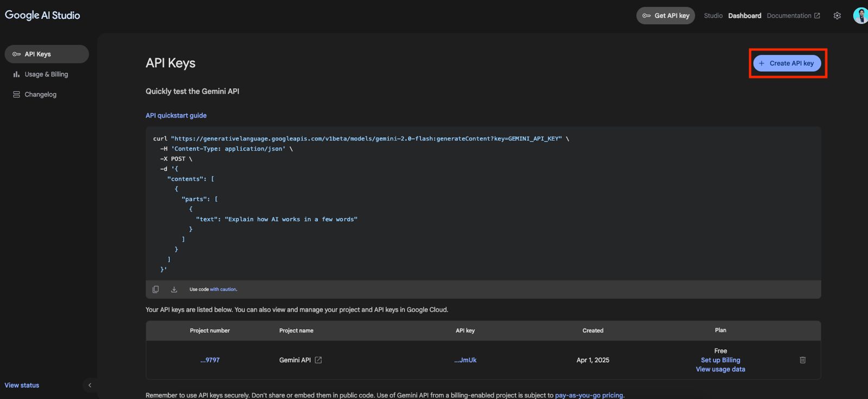Click the 'Plan' column header
This screenshot has height=399, width=868.
click(720, 330)
